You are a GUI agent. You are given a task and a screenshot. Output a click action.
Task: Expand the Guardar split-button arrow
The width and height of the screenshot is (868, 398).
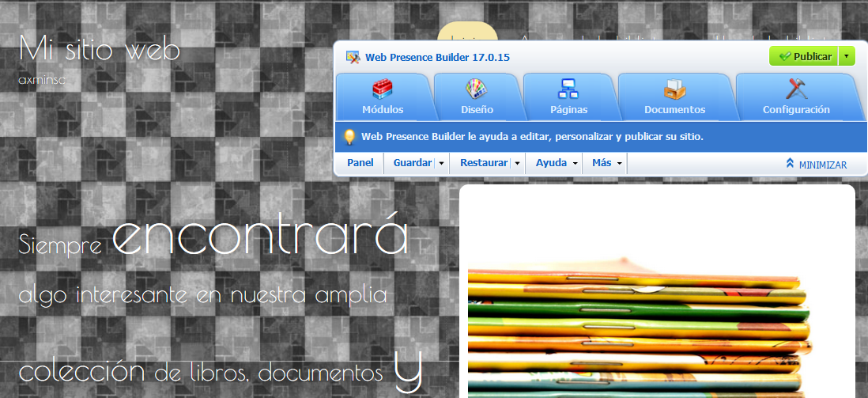pyautogui.click(x=441, y=163)
